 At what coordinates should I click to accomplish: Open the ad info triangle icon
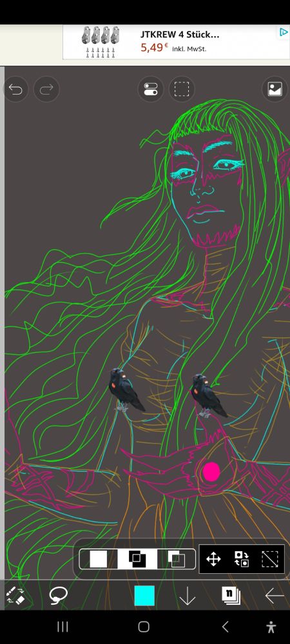[x=284, y=32]
